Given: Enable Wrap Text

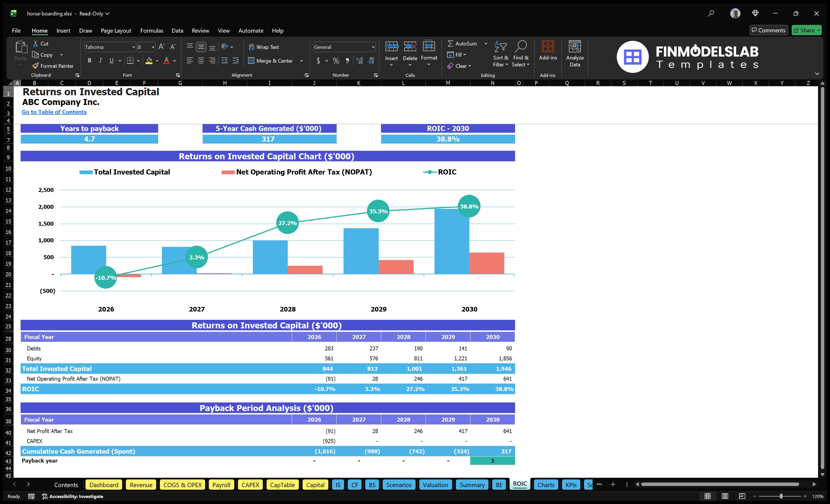Looking at the screenshot, I should [264, 47].
